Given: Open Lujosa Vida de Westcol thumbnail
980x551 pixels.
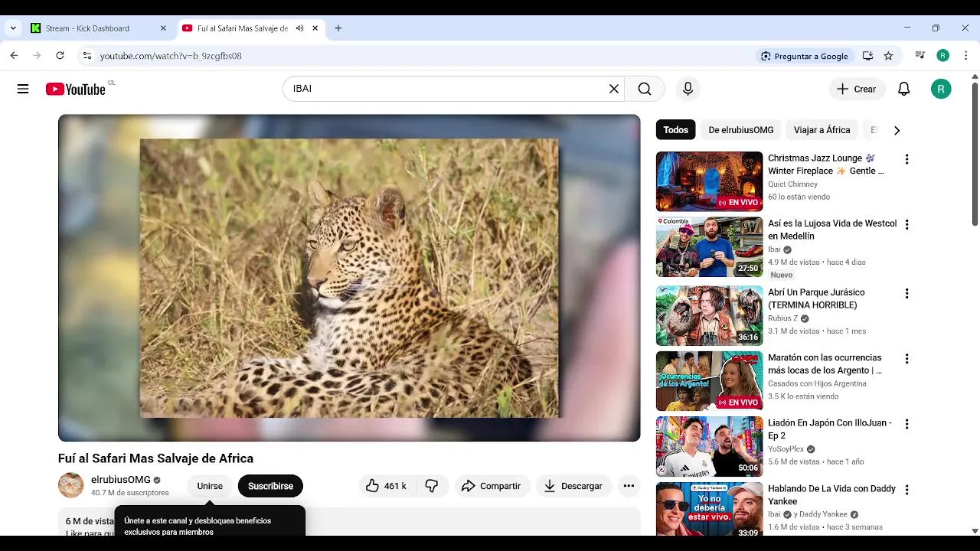Looking at the screenshot, I should pyautogui.click(x=710, y=247).
